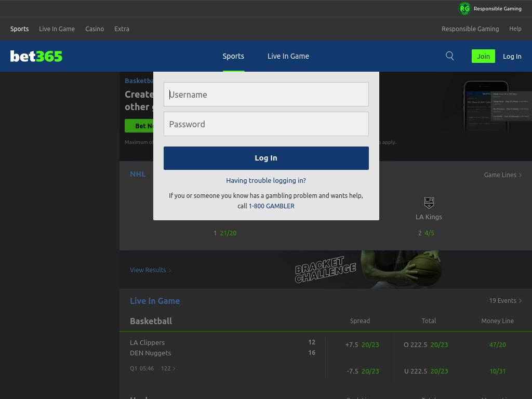Select the Sports tab in blue header
The image size is (532, 399).
[233, 56]
